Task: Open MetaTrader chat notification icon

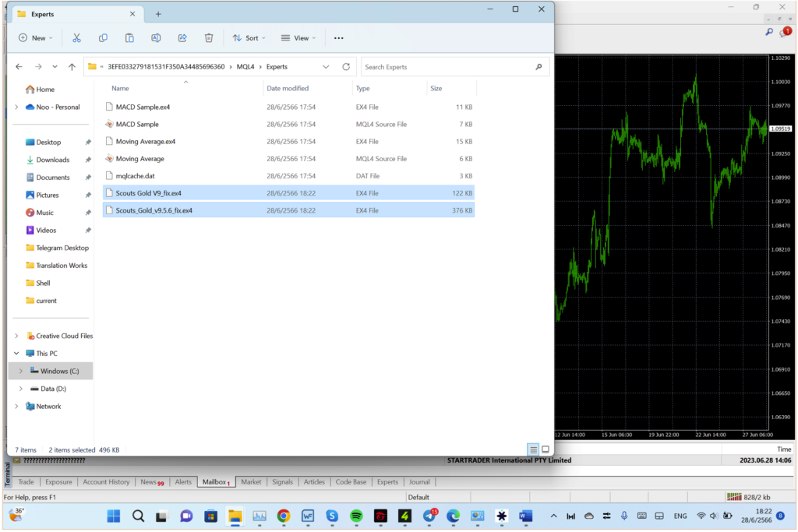Action: point(786,33)
